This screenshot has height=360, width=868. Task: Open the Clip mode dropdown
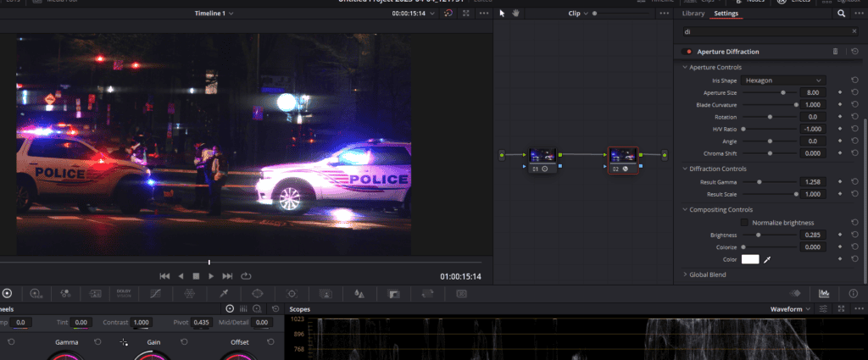pyautogui.click(x=578, y=14)
